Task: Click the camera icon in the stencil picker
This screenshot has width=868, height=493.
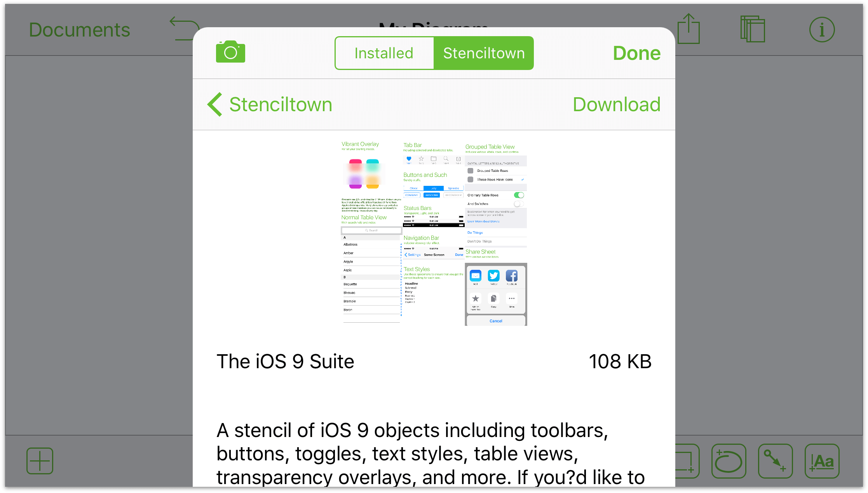Action: tap(230, 52)
